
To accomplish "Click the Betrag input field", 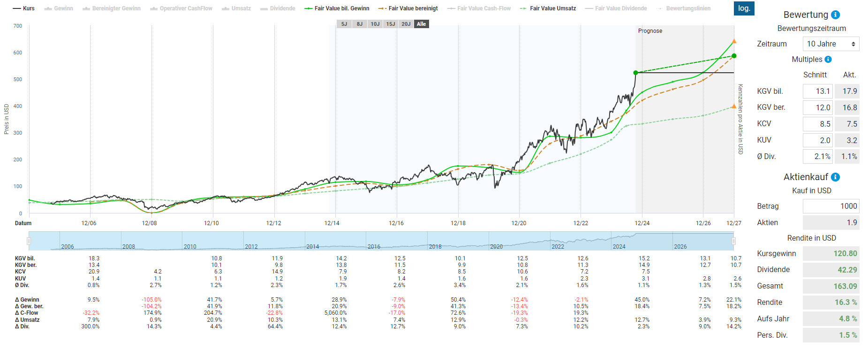I will [830, 206].
